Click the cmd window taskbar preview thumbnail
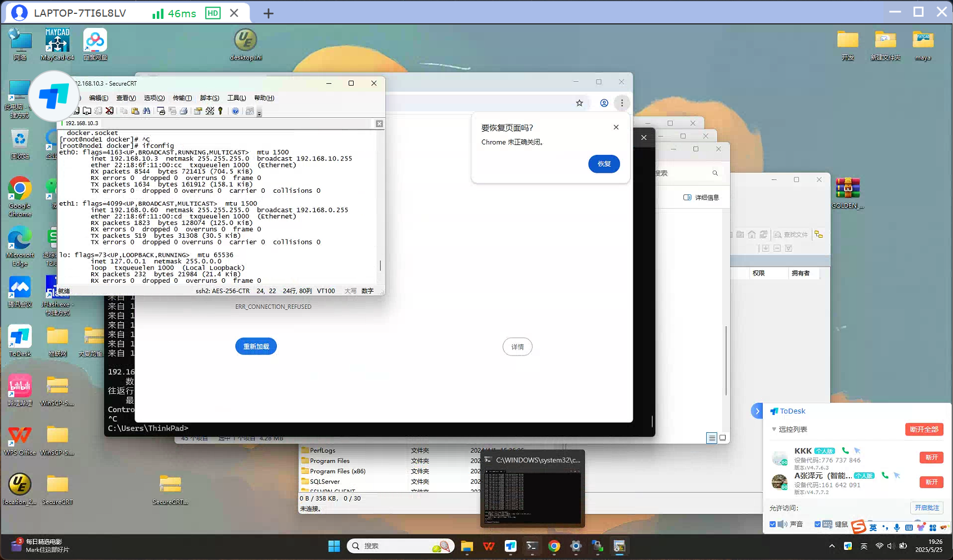The width and height of the screenshot is (953, 560). coord(532,489)
